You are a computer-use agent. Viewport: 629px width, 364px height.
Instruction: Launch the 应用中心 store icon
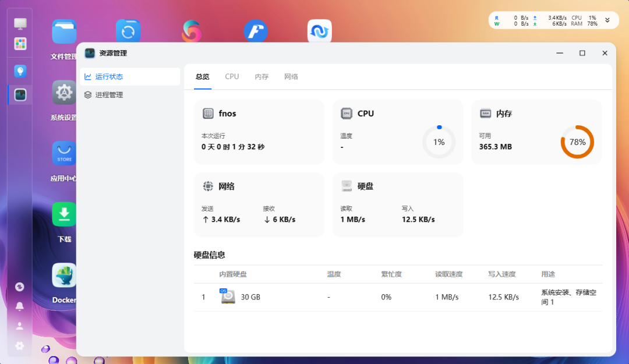pyautogui.click(x=64, y=154)
